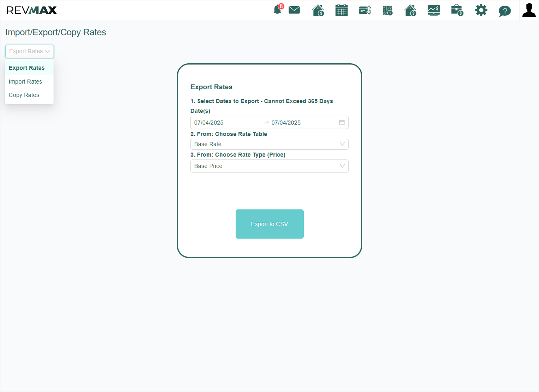This screenshot has height=392, width=539.
Task: Open the credit card dollar icon
Action: pyautogui.click(x=365, y=10)
